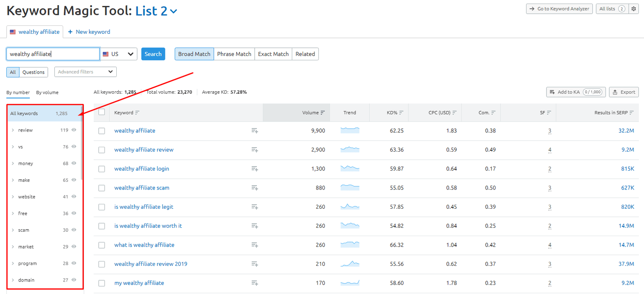Sort by Keyword column sort icon

pyautogui.click(x=137, y=113)
